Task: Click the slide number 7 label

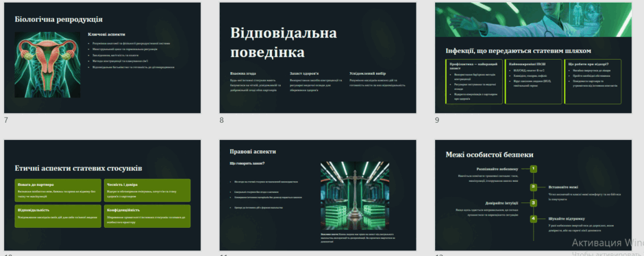Action: pyautogui.click(x=5, y=120)
